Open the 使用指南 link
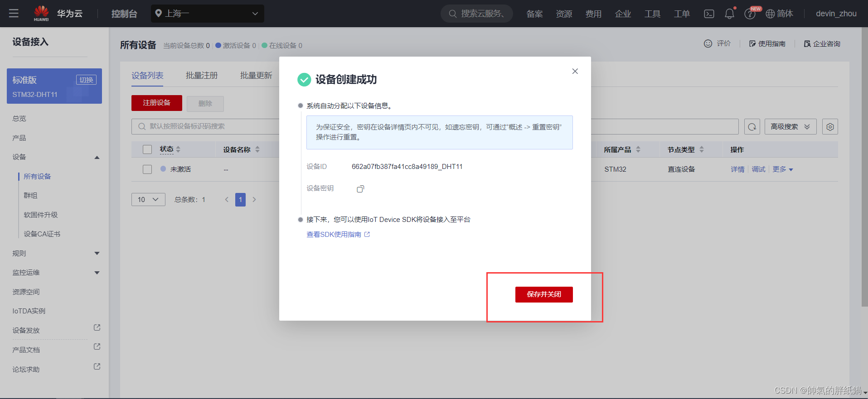 [767, 43]
